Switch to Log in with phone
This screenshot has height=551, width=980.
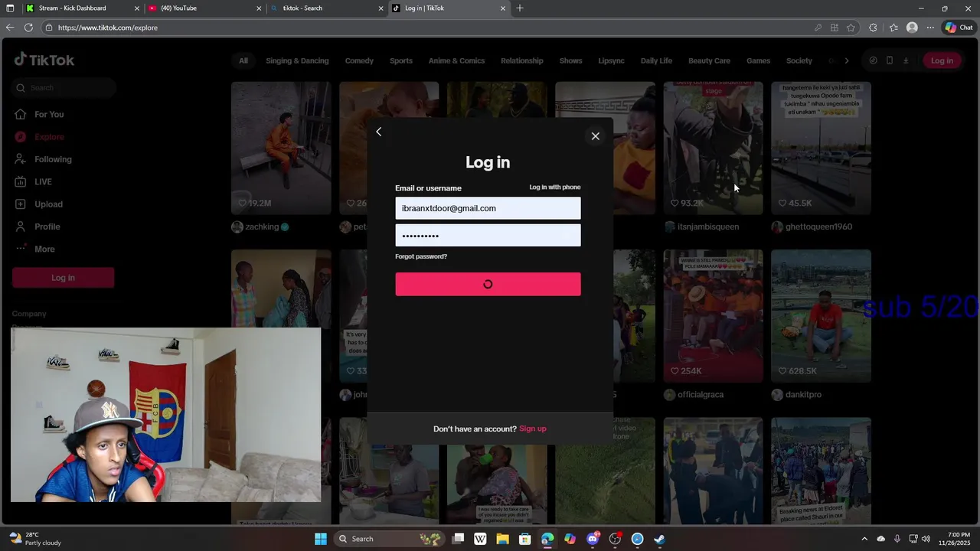(x=555, y=187)
